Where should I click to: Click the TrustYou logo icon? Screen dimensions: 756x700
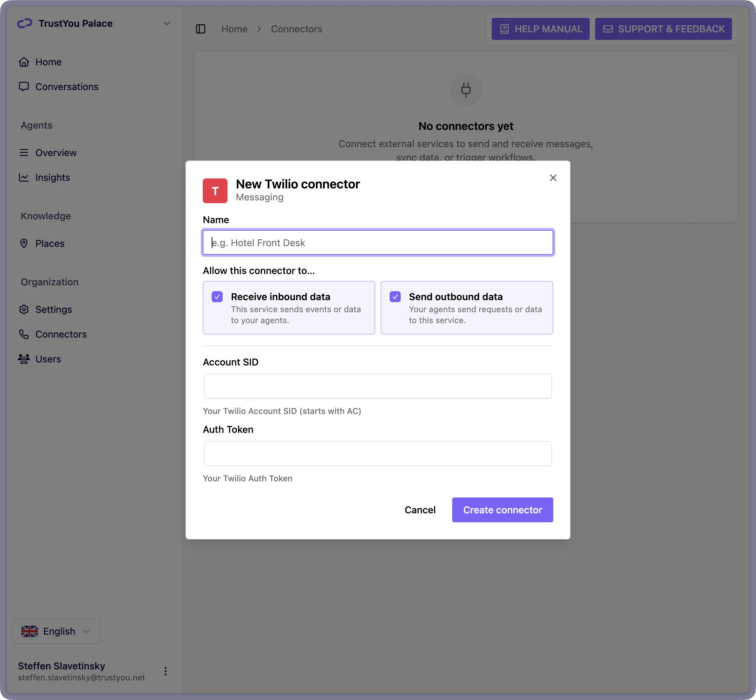25,23
